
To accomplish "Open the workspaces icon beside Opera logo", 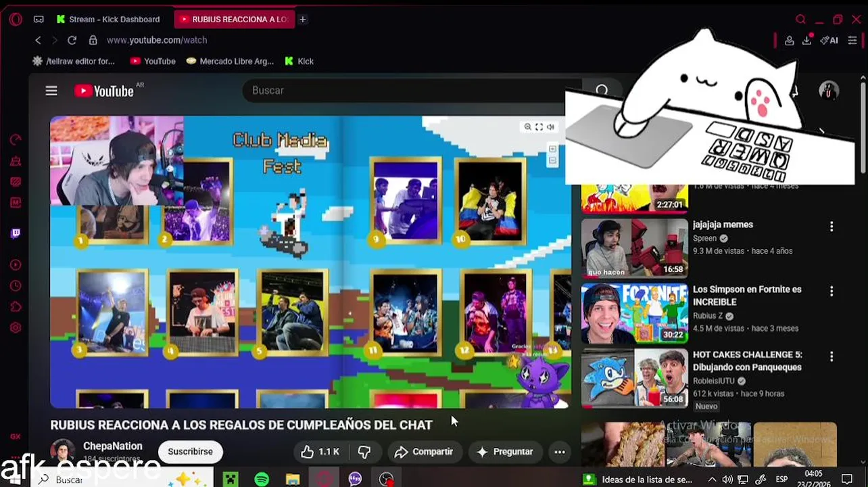I will pyautogui.click(x=39, y=19).
